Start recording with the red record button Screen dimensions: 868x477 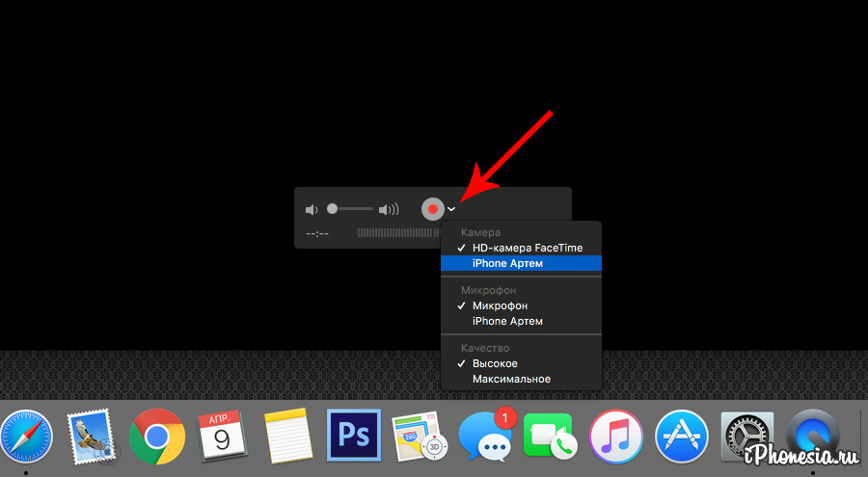point(433,209)
